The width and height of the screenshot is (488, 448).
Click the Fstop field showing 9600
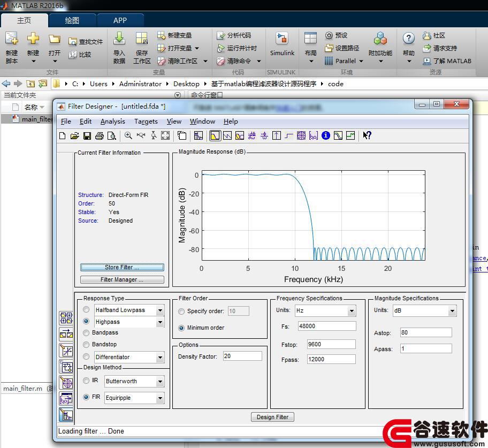[x=331, y=344]
